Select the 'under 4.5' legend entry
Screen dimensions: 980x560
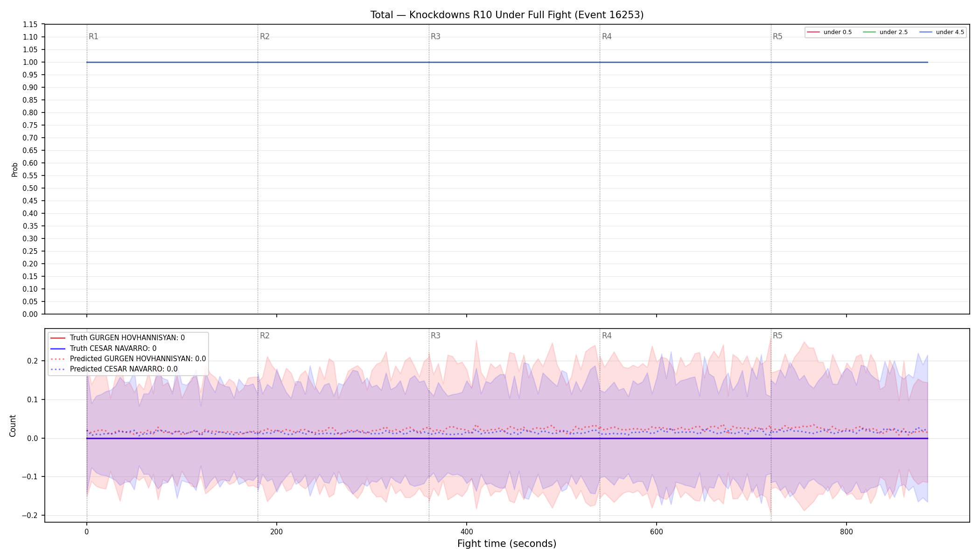pyautogui.click(x=942, y=32)
